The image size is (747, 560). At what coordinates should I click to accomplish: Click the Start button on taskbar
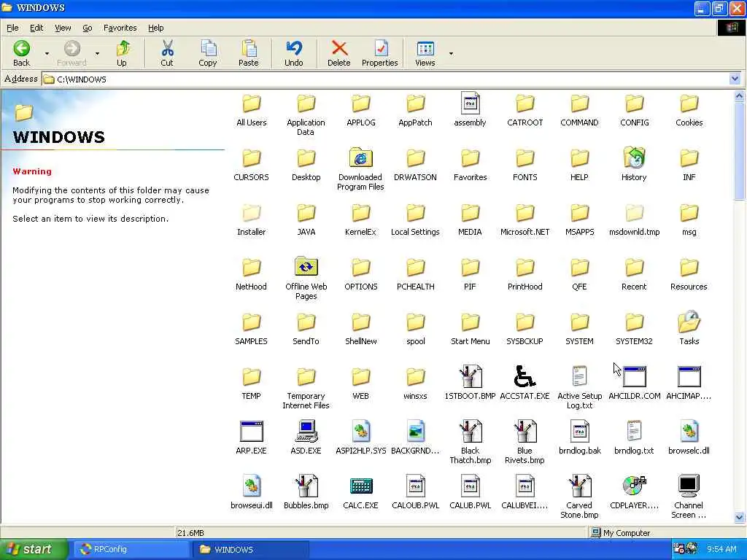click(x=34, y=549)
